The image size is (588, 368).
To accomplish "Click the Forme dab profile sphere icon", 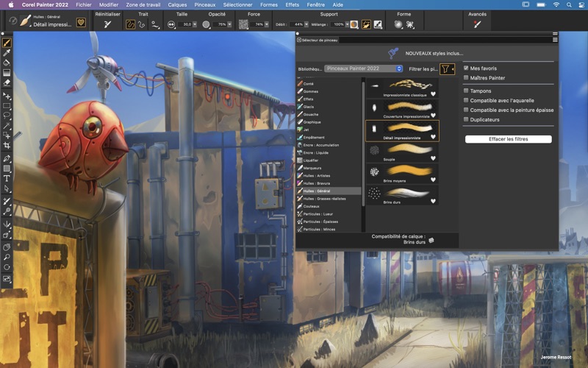I will (398, 24).
